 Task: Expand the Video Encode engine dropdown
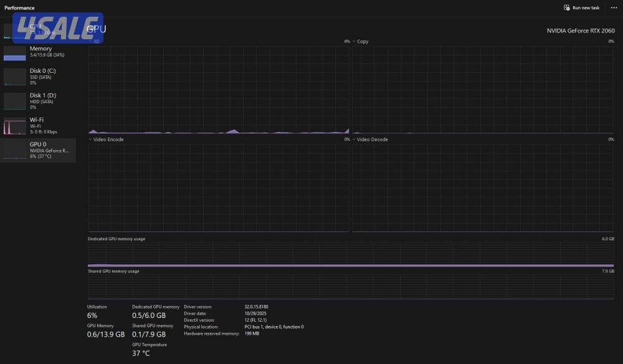(x=91, y=139)
